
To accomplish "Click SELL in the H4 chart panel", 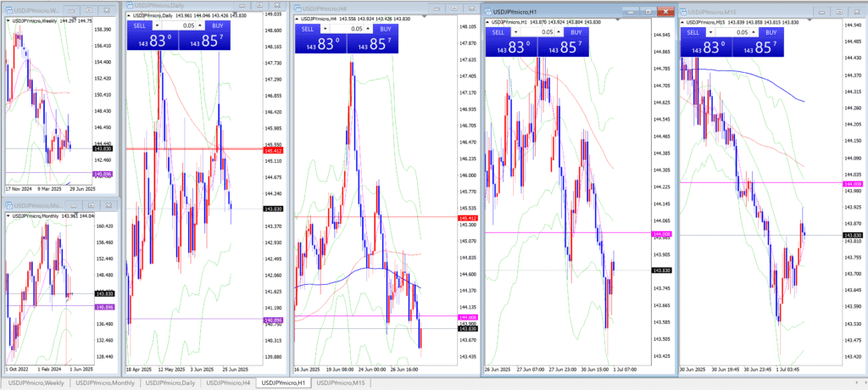I will pos(307,30).
